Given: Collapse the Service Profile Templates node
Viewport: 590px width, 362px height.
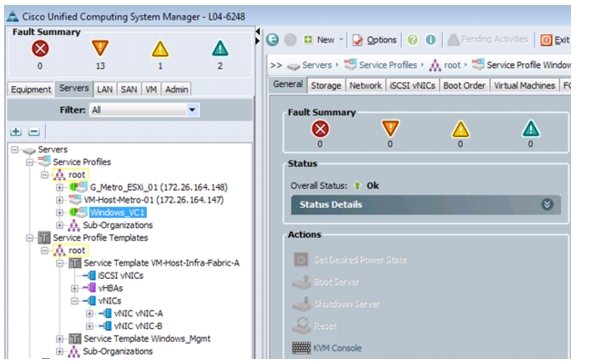Looking at the screenshot, I should [29, 238].
